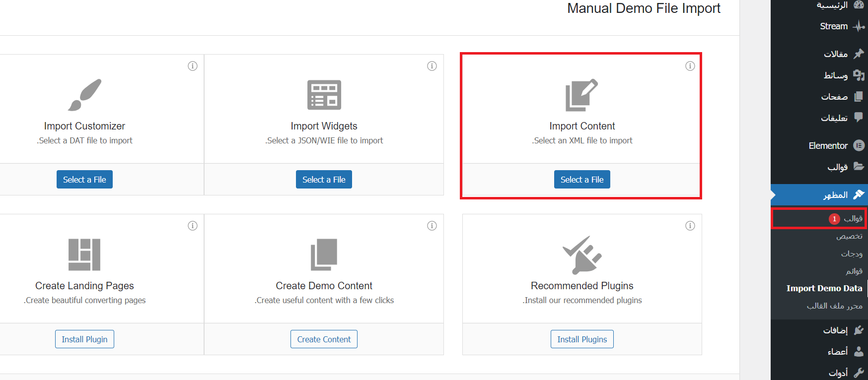
Task: Select Import Demo Data submenu item
Action: coord(824,288)
